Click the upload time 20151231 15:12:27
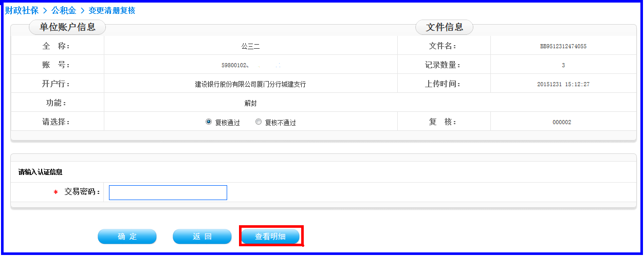This screenshot has height=256, width=644. [x=563, y=84]
